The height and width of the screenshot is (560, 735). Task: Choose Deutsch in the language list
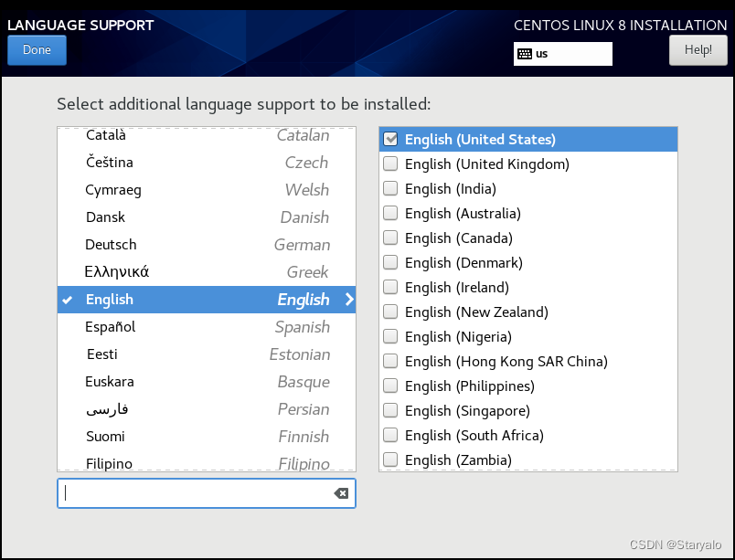click(x=207, y=245)
